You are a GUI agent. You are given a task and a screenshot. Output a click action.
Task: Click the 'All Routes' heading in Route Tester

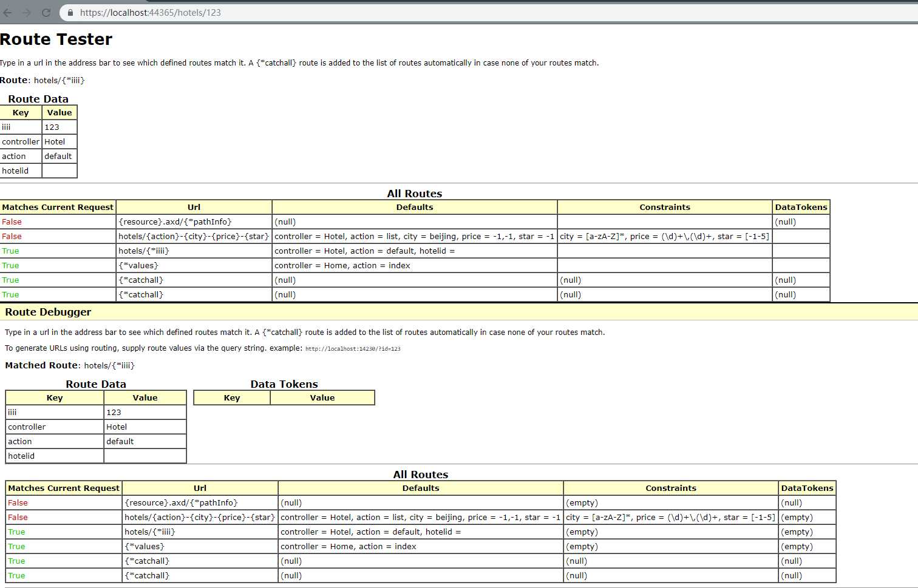[x=415, y=194]
